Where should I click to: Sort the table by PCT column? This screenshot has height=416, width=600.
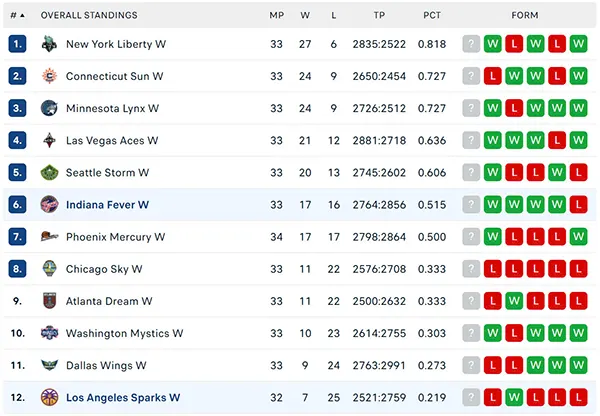click(432, 15)
